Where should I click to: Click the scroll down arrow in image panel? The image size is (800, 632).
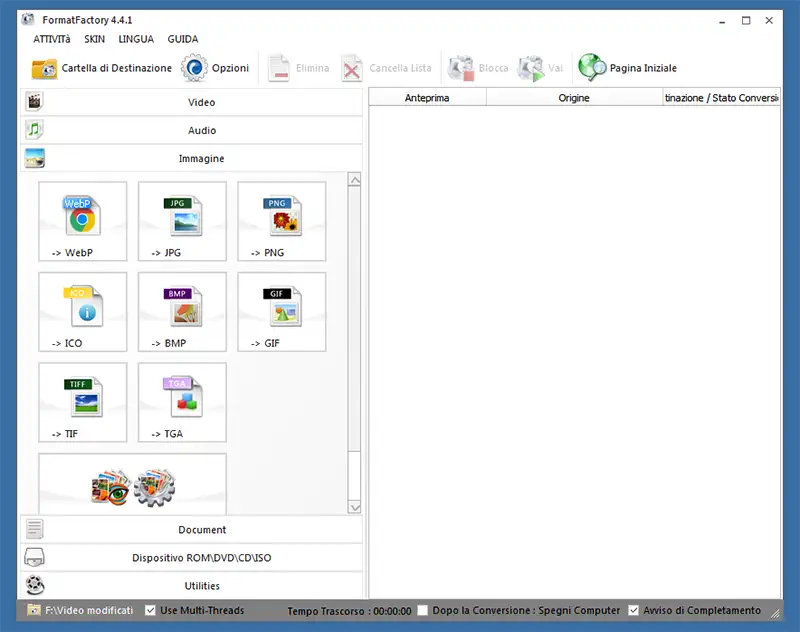pyautogui.click(x=355, y=507)
